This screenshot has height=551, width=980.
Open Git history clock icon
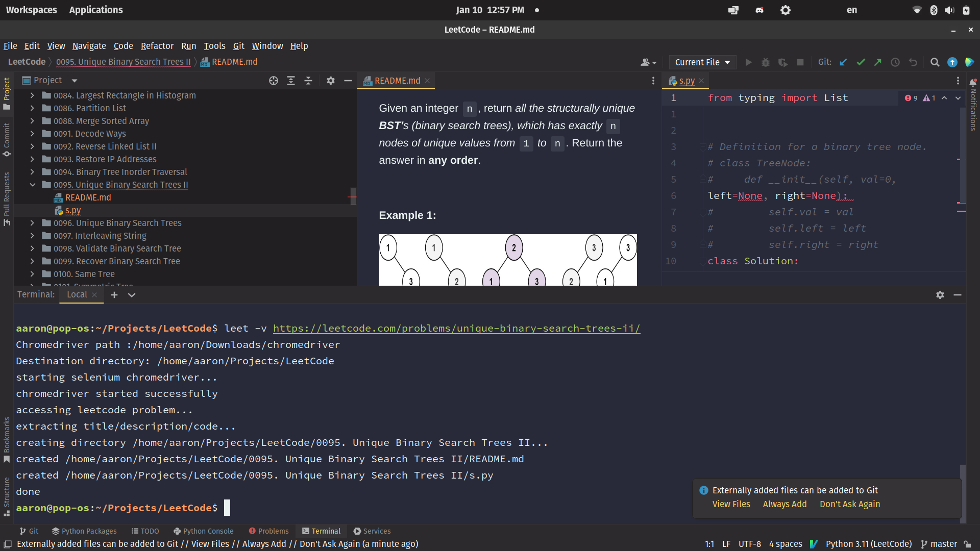click(895, 62)
